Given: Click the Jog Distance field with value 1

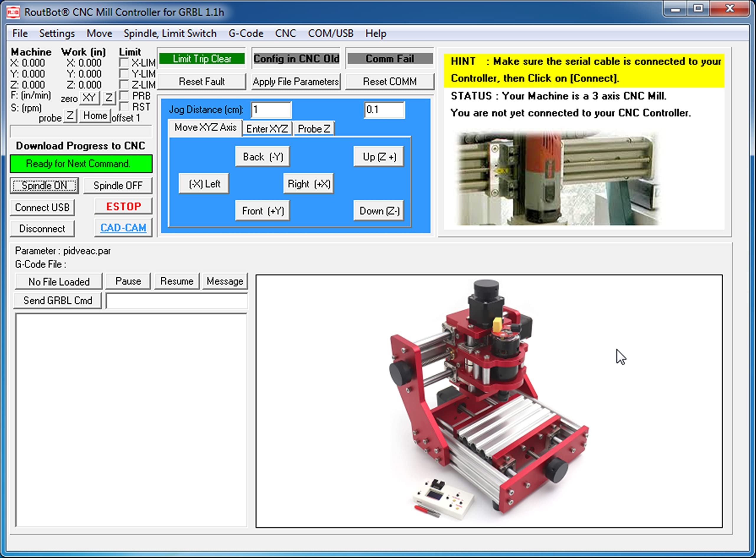Looking at the screenshot, I should pyautogui.click(x=271, y=110).
